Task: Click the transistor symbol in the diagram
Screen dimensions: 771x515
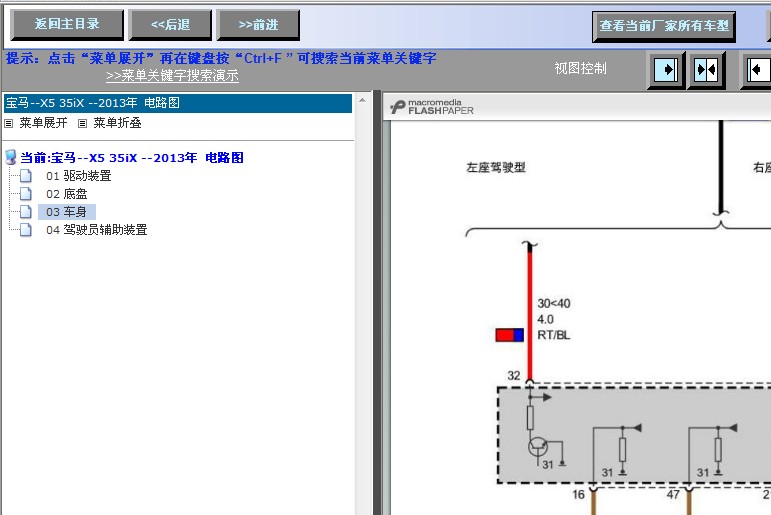Action: coord(538,447)
